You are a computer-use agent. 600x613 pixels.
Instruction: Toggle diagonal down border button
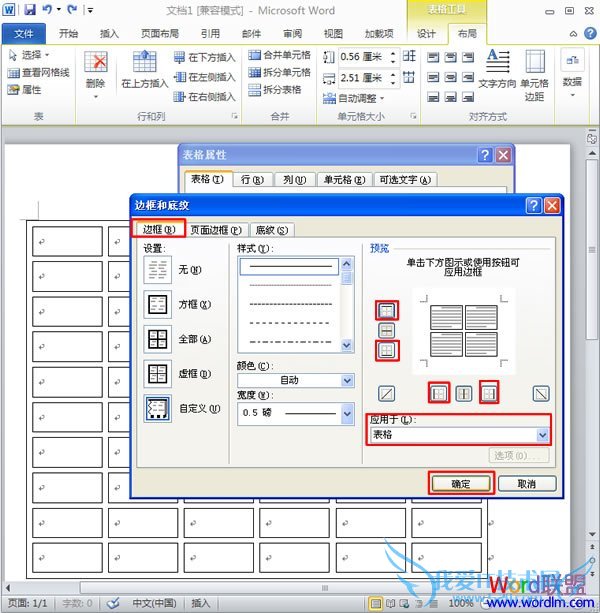(541, 393)
